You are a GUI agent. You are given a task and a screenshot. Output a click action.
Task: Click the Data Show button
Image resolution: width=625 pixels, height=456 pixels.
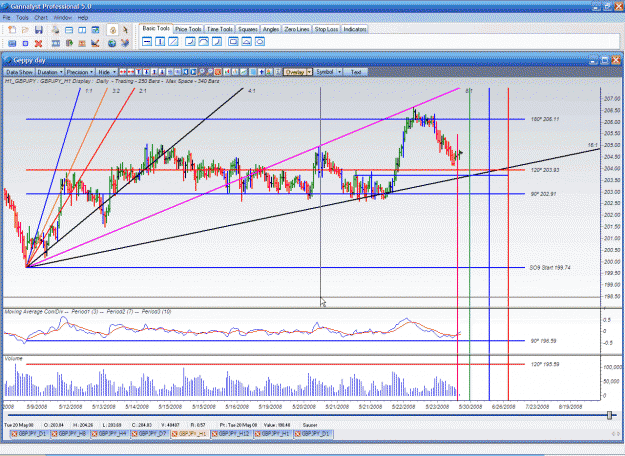click(x=19, y=72)
